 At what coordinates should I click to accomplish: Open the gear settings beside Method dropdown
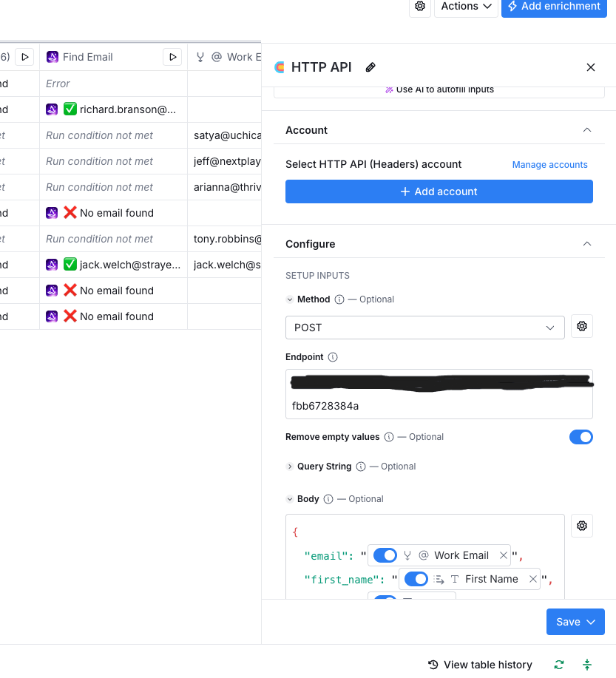pos(582,326)
